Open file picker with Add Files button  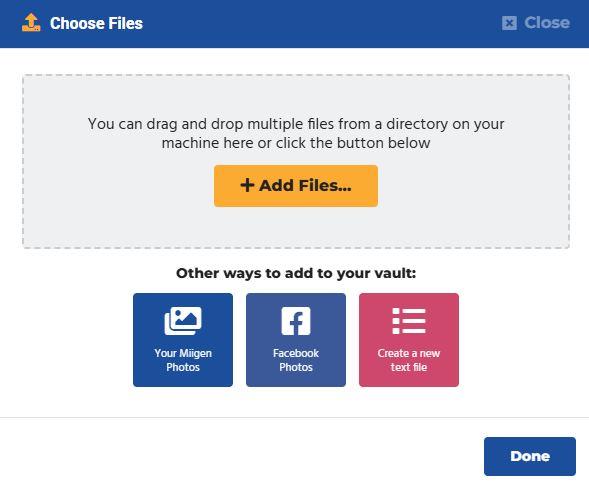[296, 186]
